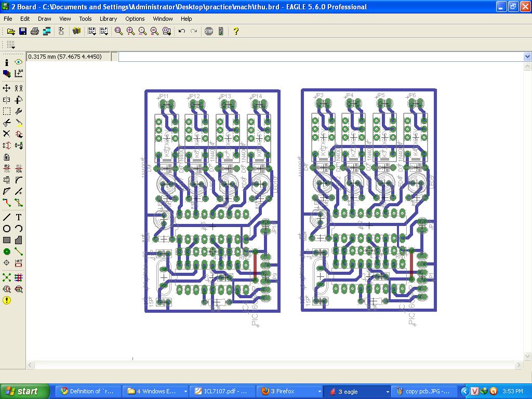
Task: Select the Rectangle tool
Action: point(6,240)
